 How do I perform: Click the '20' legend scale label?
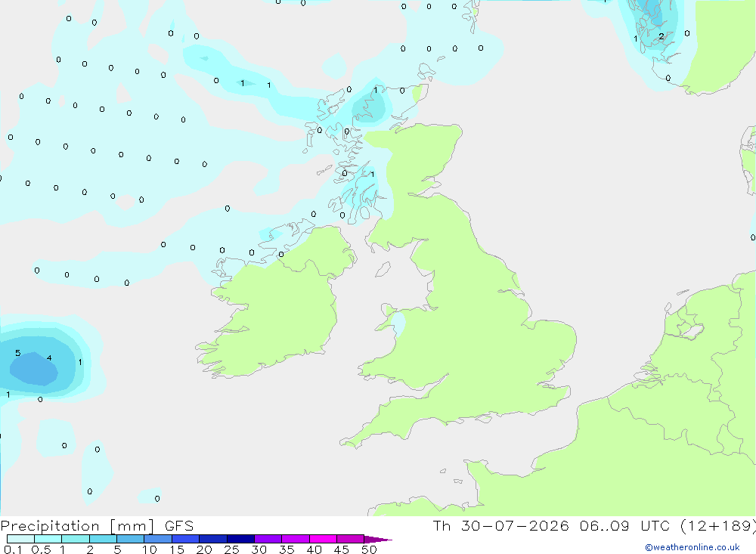click(x=204, y=549)
